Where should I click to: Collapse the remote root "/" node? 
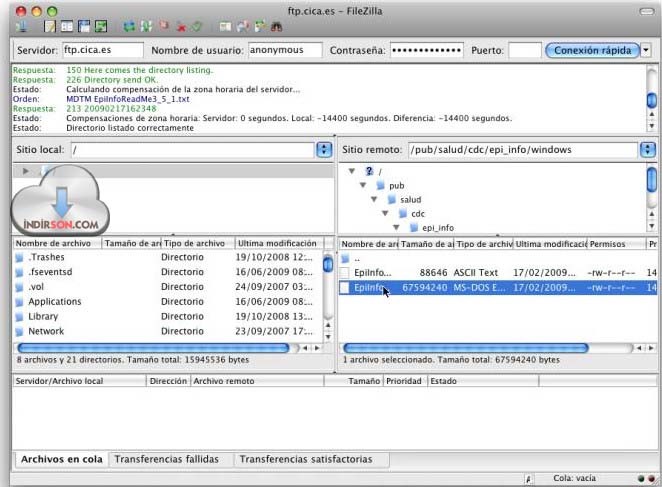[351, 171]
